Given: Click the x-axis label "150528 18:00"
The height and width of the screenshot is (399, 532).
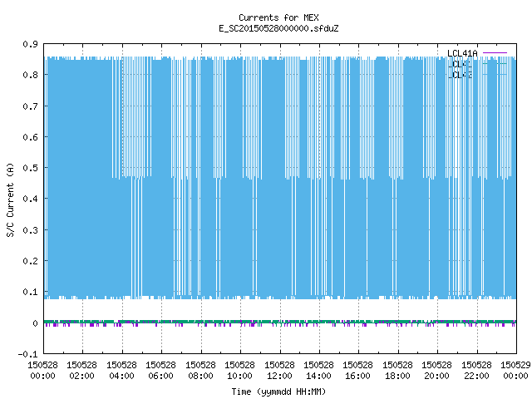Looking at the screenshot, I should point(397,371).
